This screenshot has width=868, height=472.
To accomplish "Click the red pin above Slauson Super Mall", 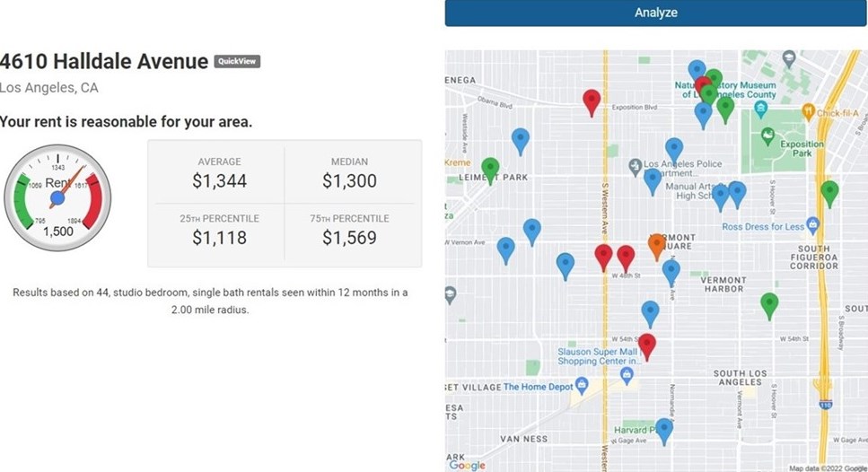I will (646, 345).
